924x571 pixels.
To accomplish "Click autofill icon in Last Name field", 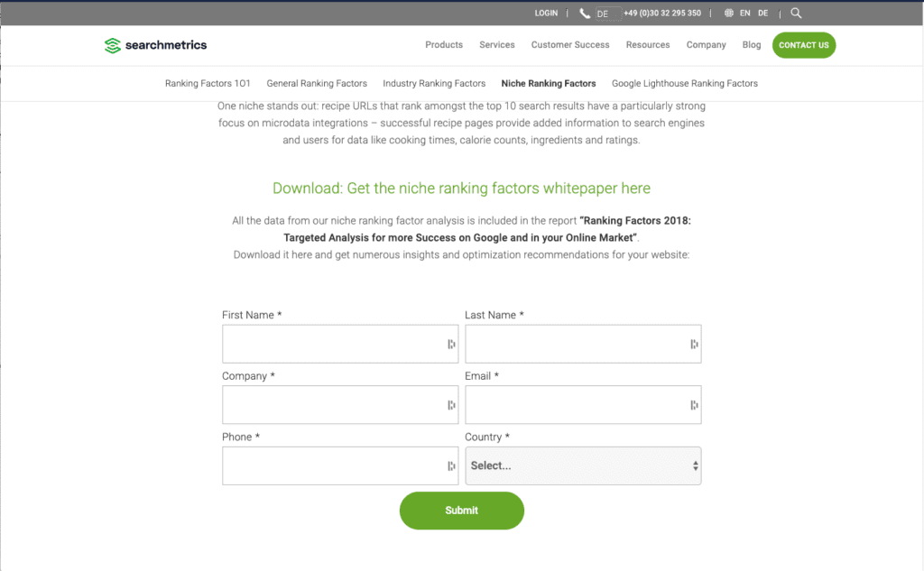I will coord(694,344).
